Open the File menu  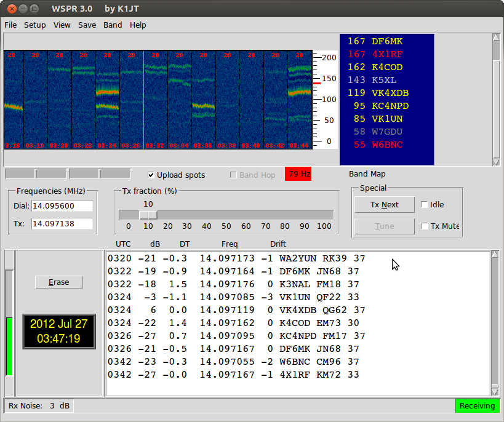click(10, 25)
